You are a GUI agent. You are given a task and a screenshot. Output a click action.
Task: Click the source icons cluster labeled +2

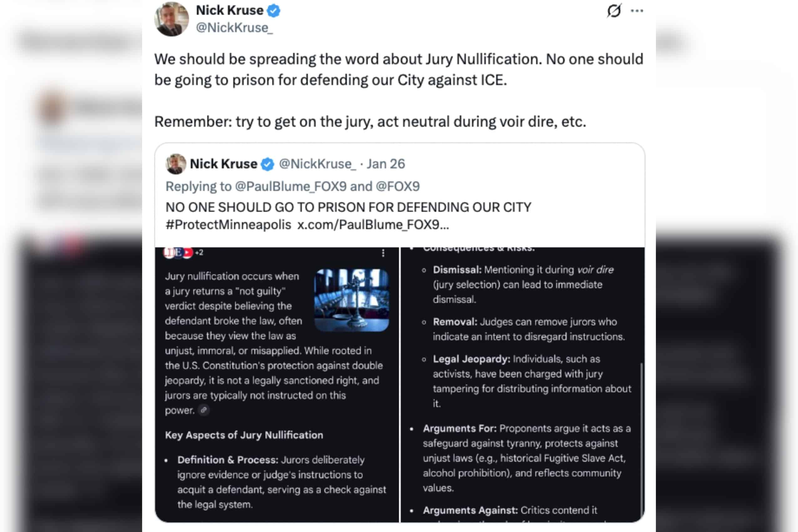coord(183,253)
